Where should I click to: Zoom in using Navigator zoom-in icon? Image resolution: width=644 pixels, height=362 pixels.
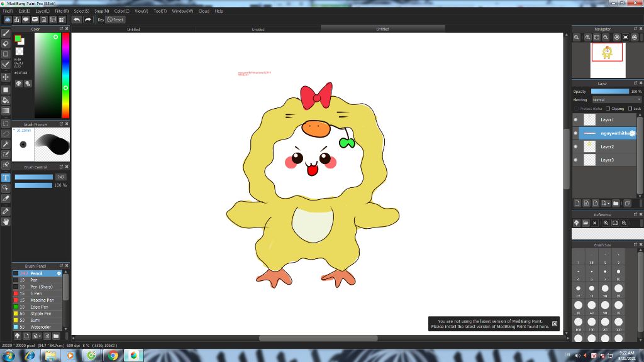587,37
